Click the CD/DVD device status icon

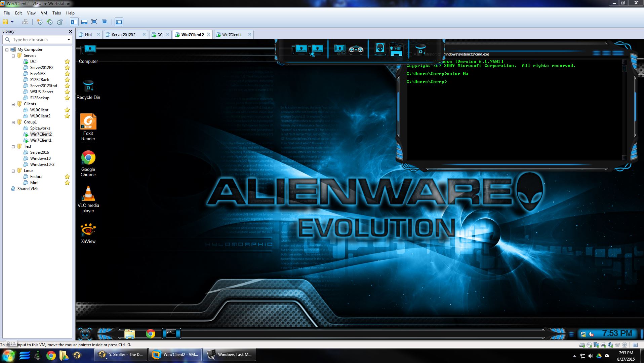[589, 345]
